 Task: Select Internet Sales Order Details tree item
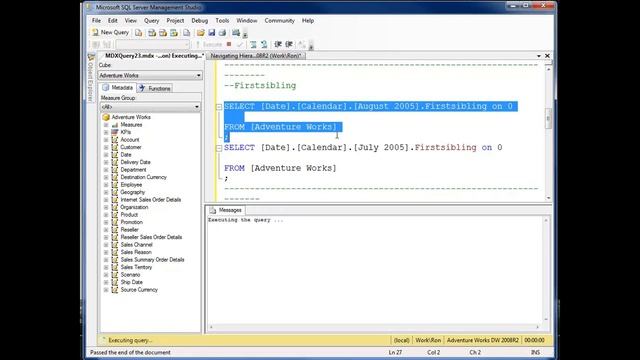(x=151, y=200)
